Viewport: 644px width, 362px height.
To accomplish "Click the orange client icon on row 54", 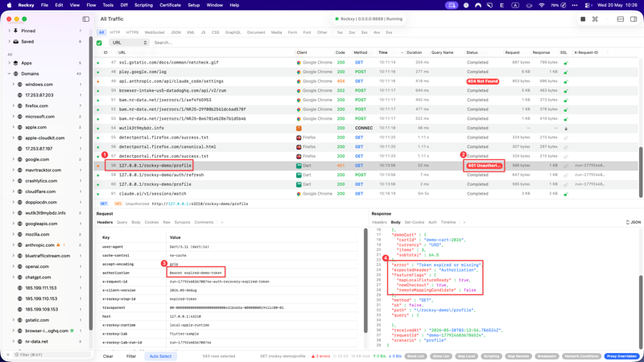I will (x=299, y=128).
